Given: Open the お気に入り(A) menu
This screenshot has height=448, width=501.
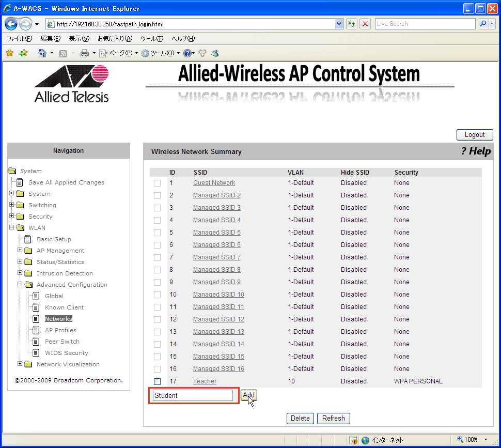Looking at the screenshot, I should 115,39.
